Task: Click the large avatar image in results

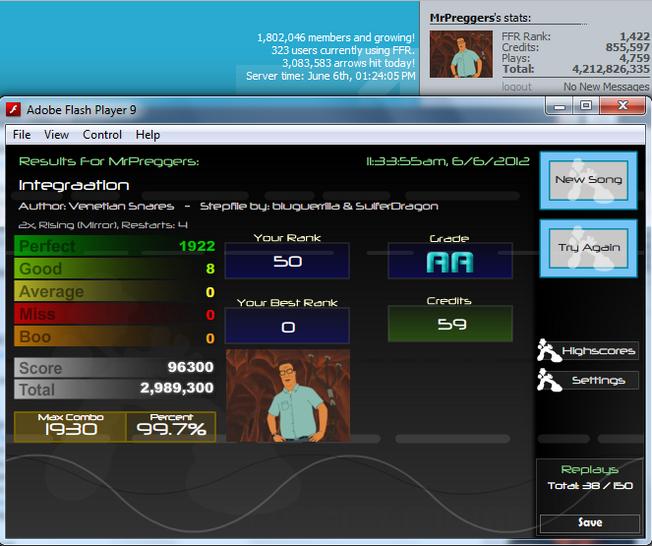Action: (288, 395)
